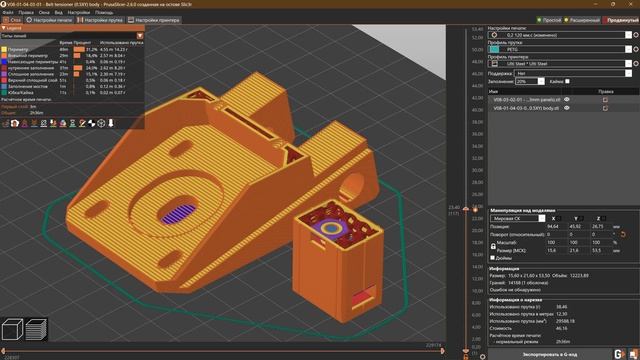This screenshot has width=640, height=360.
Task: Collapse the Legend panel triangle
Action: click(3, 28)
